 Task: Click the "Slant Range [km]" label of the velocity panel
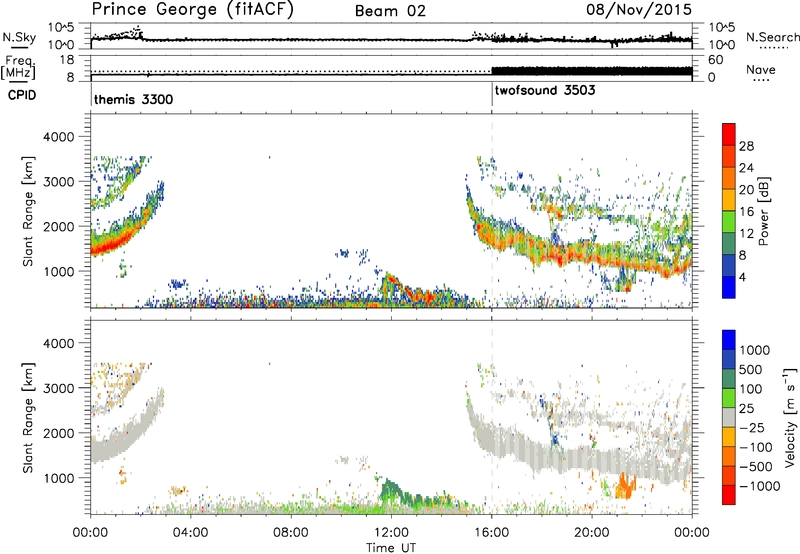pos(28,417)
